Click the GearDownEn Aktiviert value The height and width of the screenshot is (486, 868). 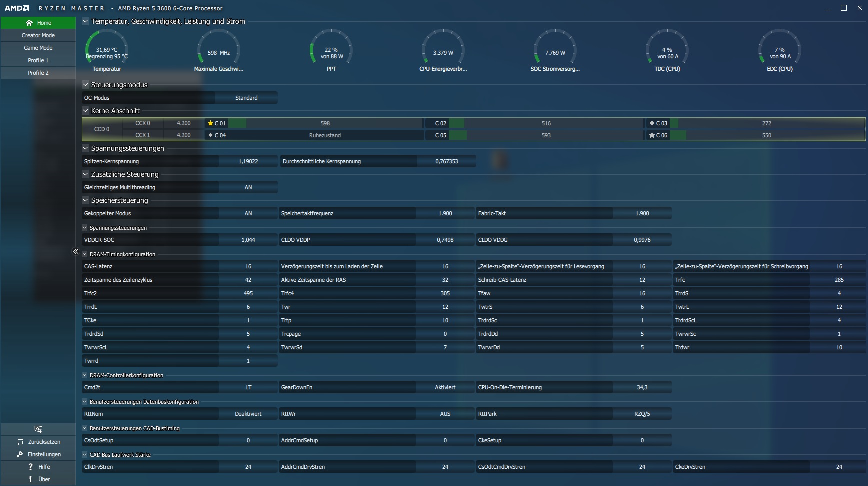click(445, 387)
